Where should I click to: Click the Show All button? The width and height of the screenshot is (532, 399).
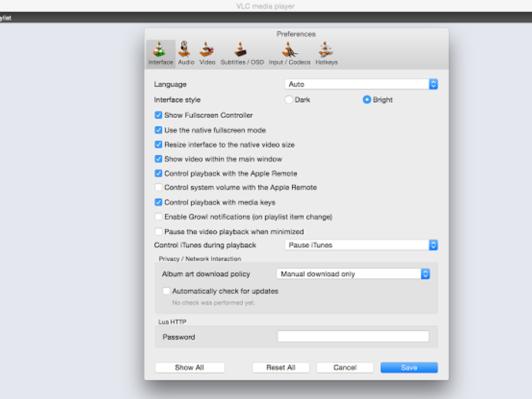point(190,367)
